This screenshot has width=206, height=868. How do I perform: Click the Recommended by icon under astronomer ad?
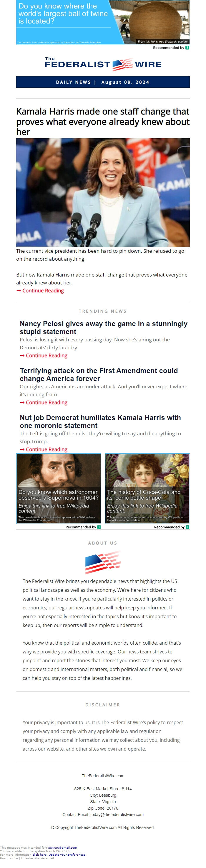click(x=99, y=527)
